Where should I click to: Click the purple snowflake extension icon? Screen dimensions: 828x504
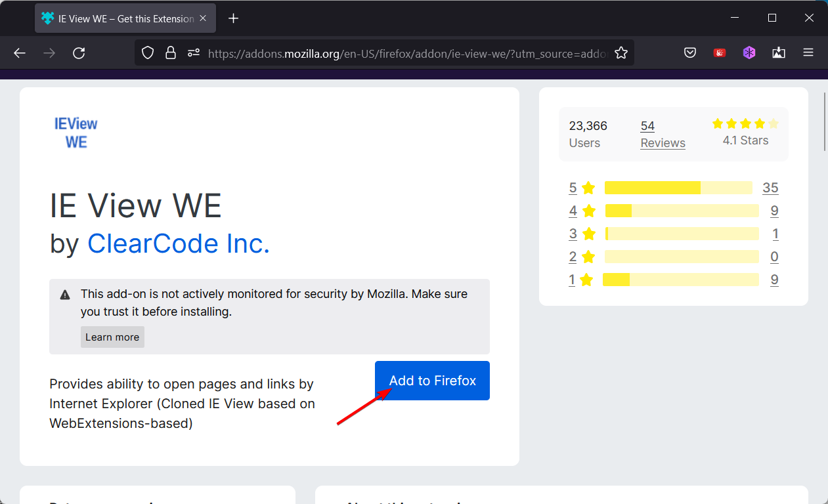[x=749, y=53]
